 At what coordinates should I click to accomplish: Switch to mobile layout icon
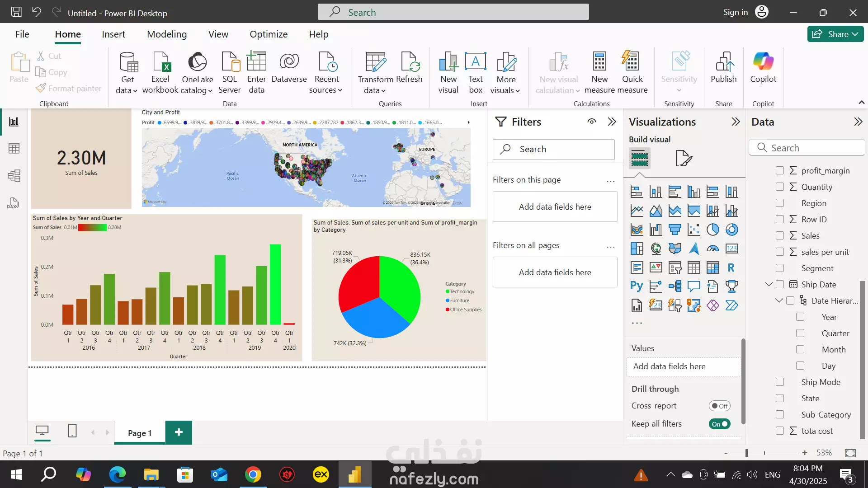coord(72,431)
